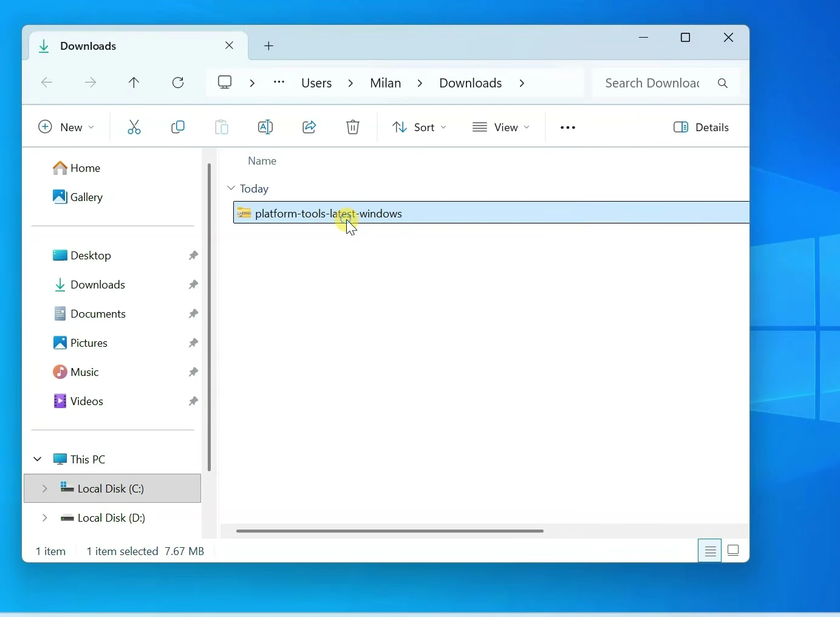Open the pinned Documents folder
Image resolution: width=840 pixels, height=617 pixels.
point(90,314)
